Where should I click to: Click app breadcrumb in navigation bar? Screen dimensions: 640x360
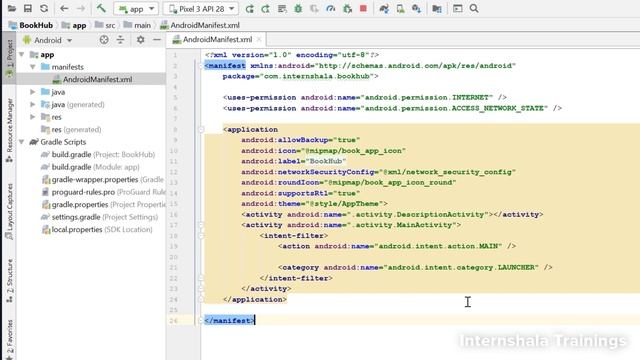74,25
